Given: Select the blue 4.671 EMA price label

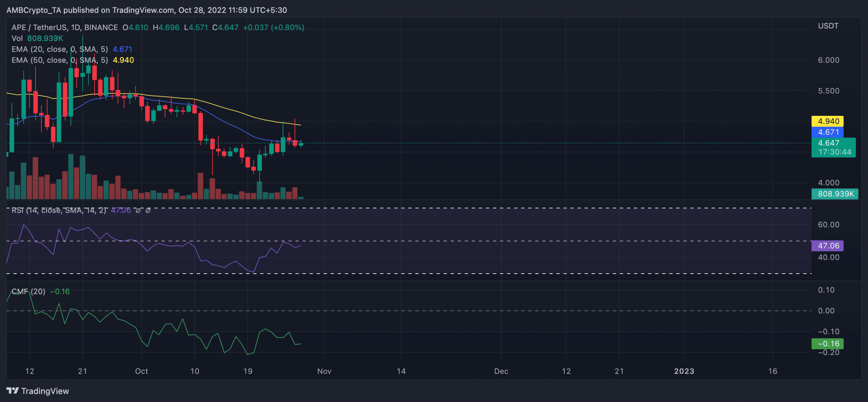Looking at the screenshot, I should coord(827,132).
